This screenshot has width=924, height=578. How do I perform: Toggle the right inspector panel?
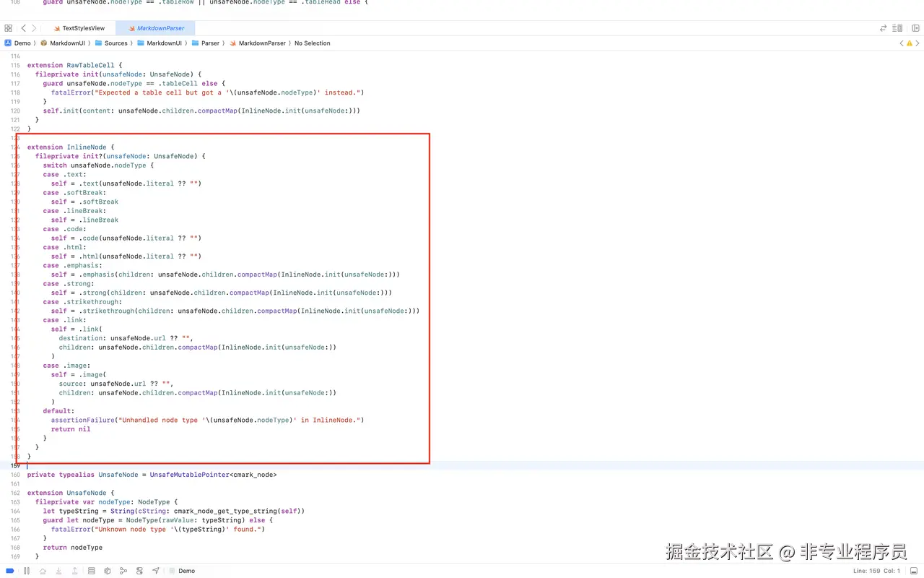916,27
